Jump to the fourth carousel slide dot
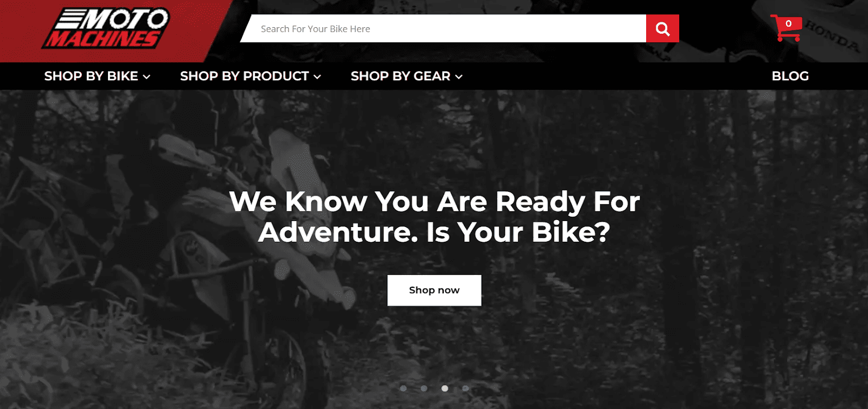The height and width of the screenshot is (409, 868). (465, 388)
